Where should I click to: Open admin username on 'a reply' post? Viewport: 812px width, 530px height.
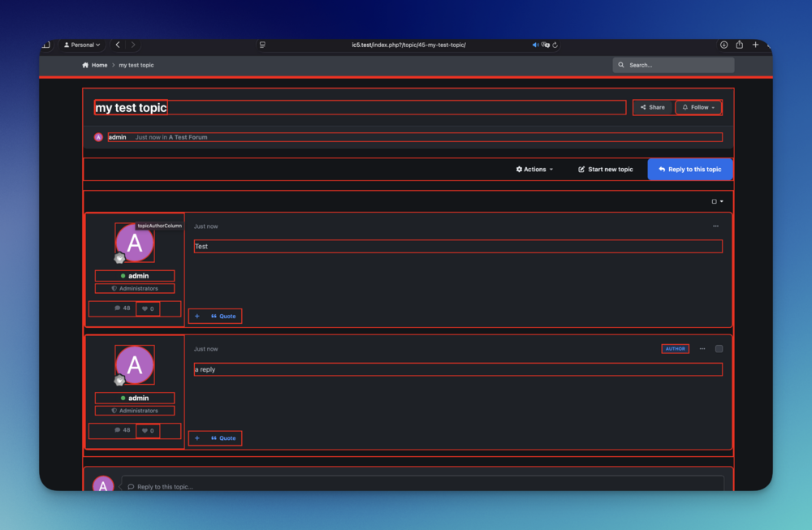[138, 398]
